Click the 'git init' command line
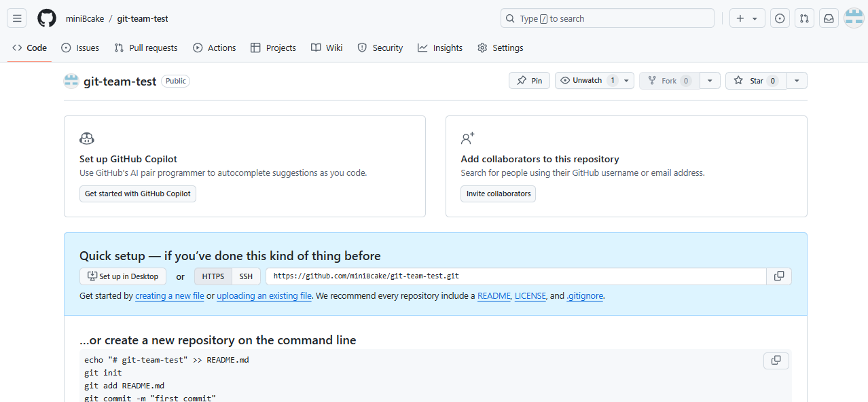This screenshot has height=402, width=868. [103, 373]
